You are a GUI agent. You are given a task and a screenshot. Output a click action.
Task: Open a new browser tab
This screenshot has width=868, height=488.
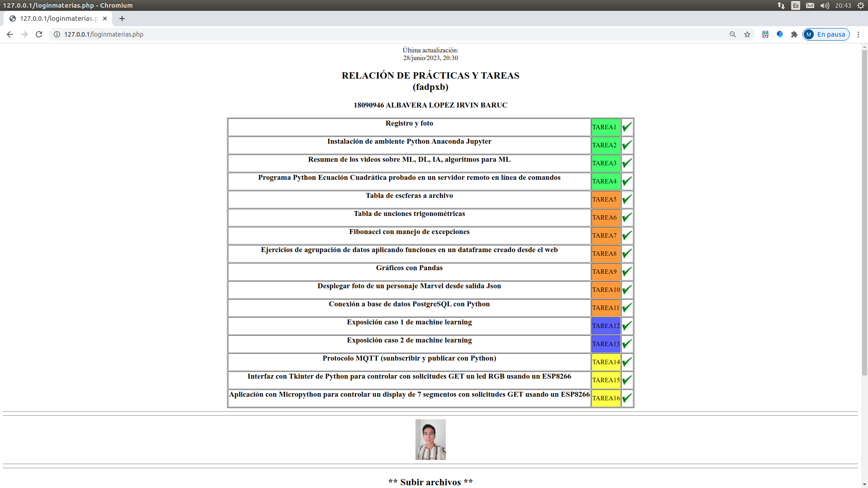122,19
